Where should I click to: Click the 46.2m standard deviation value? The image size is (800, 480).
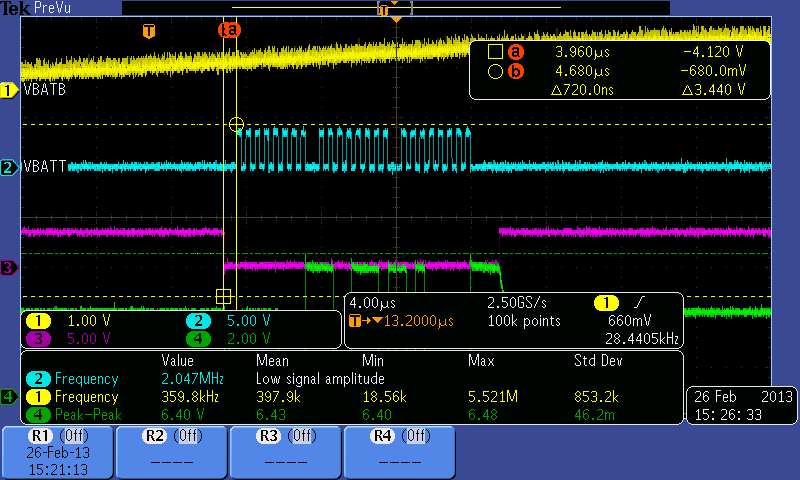pos(594,415)
